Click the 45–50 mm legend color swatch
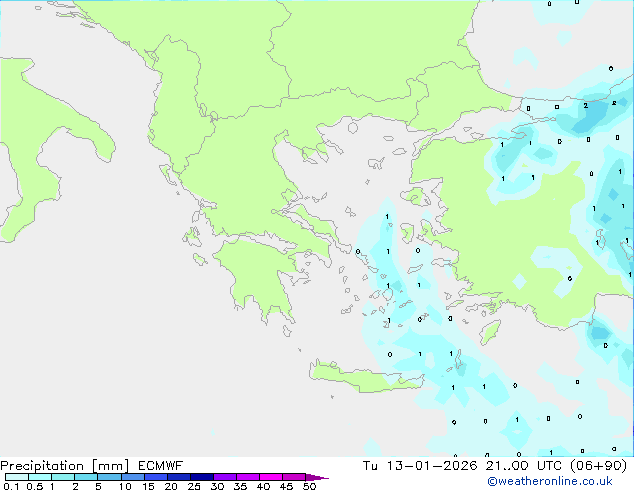This screenshot has width=634, height=490. 294,477
